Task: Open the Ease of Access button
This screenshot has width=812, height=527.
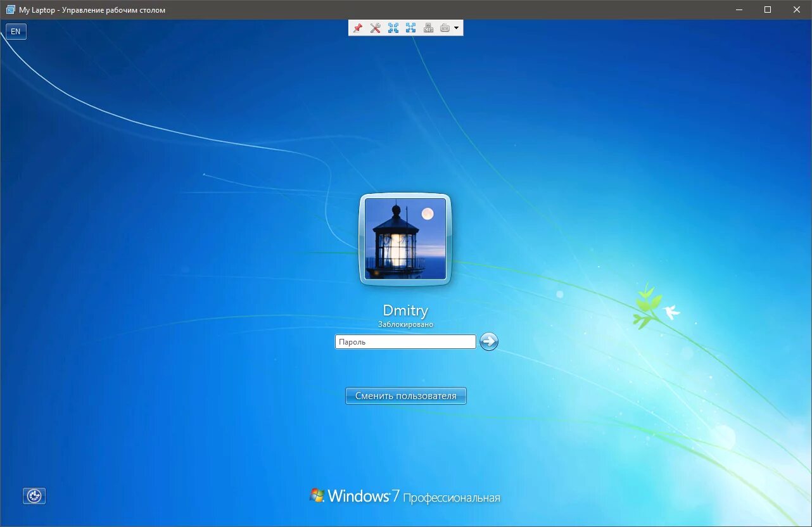Action: click(34, 496)
